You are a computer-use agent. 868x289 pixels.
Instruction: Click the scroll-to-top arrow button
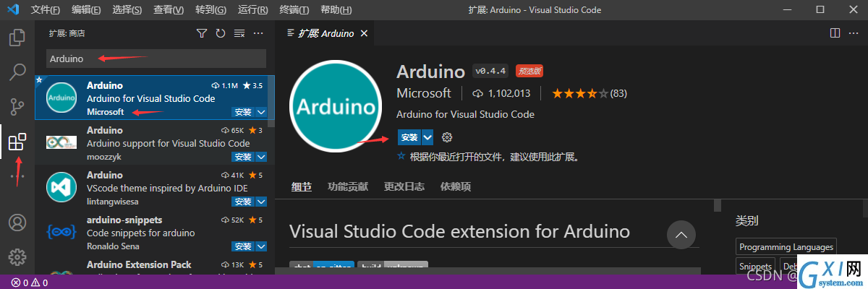tap(681, 234)
